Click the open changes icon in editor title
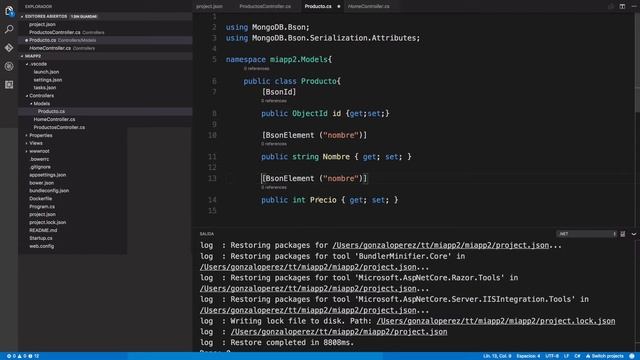The image size is (640, 360). point(611,6)
